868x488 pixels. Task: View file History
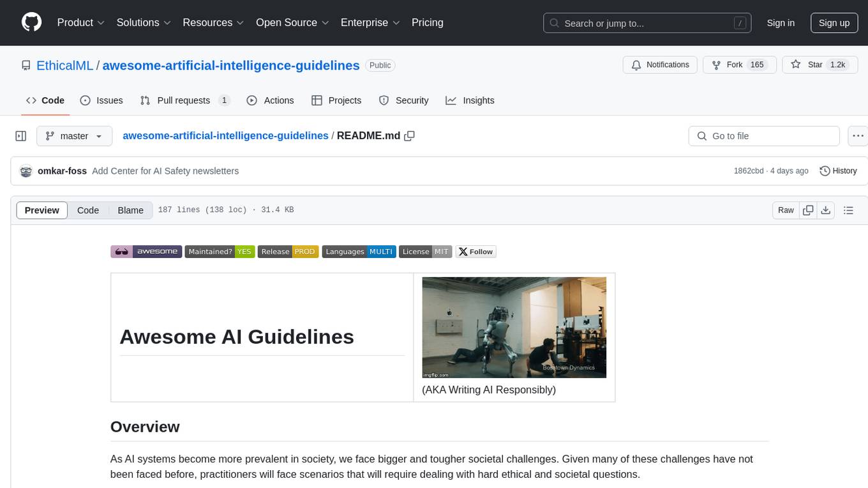838,171
